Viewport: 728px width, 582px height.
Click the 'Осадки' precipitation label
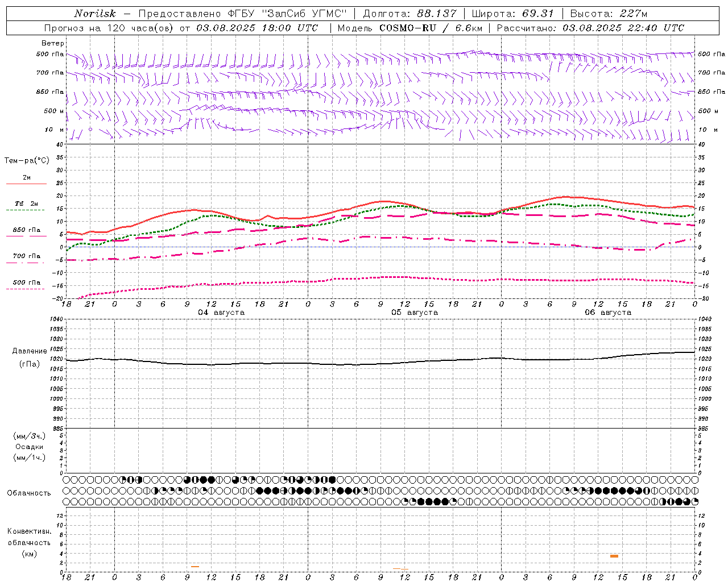pyautogui.click(x=30, y=447)
